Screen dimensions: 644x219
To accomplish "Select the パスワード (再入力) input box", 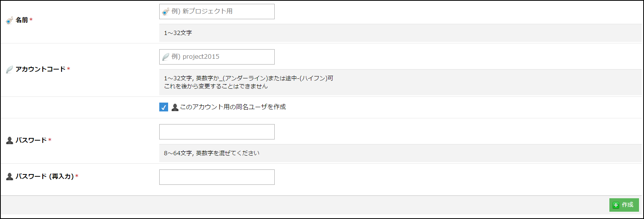I will point(217,177).
